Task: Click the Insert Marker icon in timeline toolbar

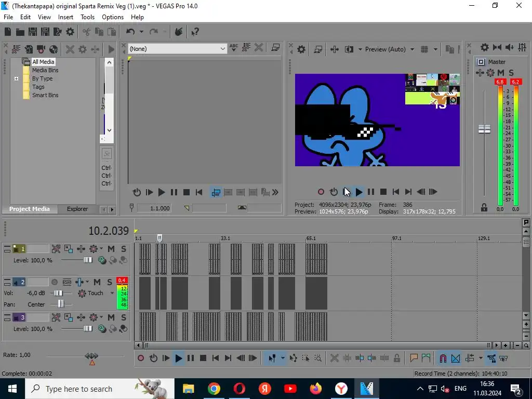Action: (414, 358)
